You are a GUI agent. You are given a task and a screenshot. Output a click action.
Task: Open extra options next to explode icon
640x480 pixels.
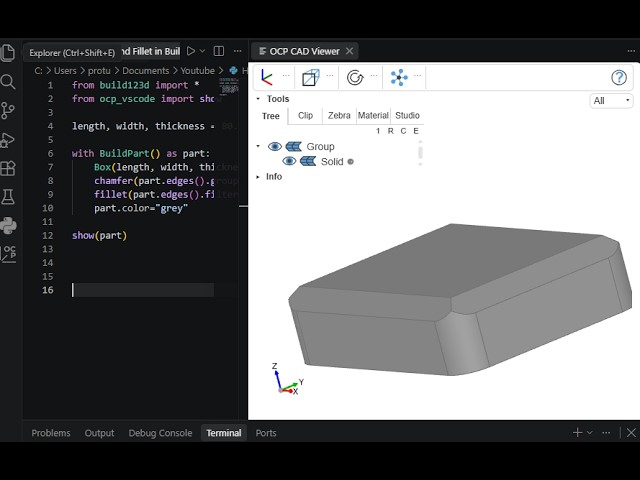(417, 76)
